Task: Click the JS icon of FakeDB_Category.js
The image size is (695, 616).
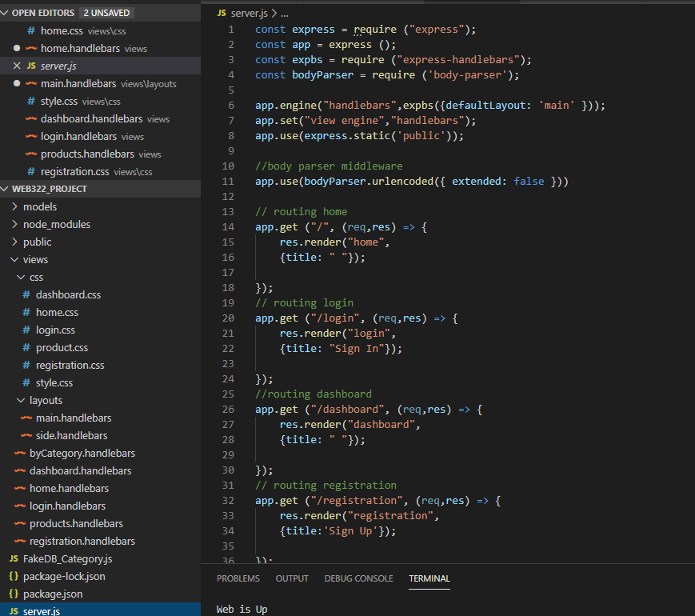Action: click(14, 558)
